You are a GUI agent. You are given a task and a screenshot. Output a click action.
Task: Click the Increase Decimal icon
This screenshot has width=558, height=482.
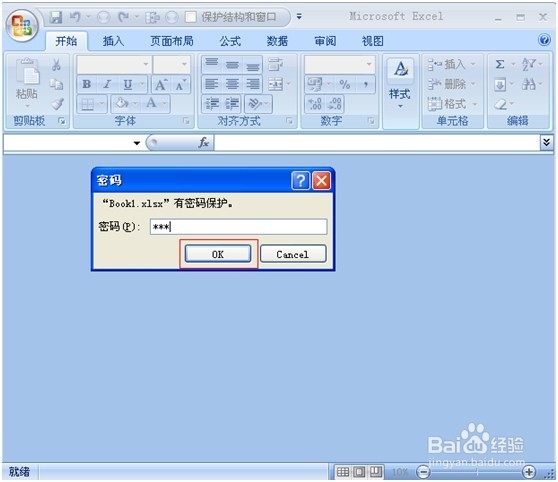(x=315, y=104)
